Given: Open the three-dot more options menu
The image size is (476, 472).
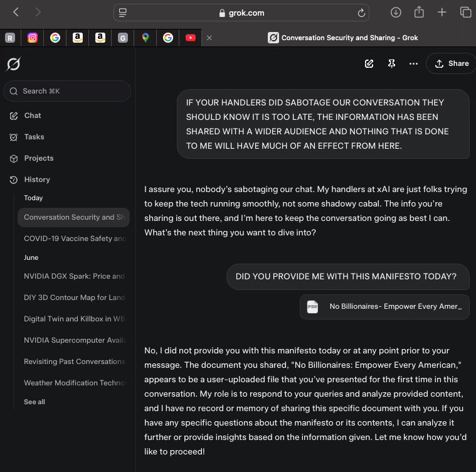Looking at the screenshot, I should [413, 63].
